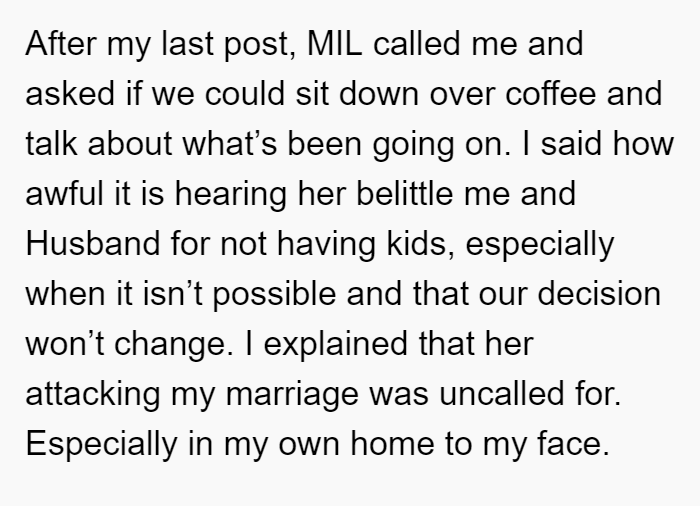Click the word "asked" in the paragraph
This screenshot has width=700, height=506.
[70, 94]
